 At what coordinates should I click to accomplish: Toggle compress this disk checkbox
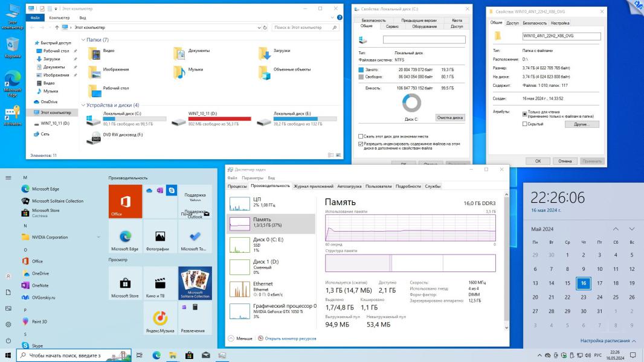coord(361,136)
